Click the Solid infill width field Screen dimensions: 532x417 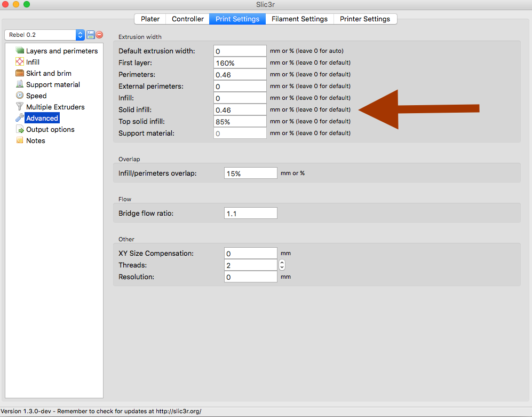coord(240,110)
